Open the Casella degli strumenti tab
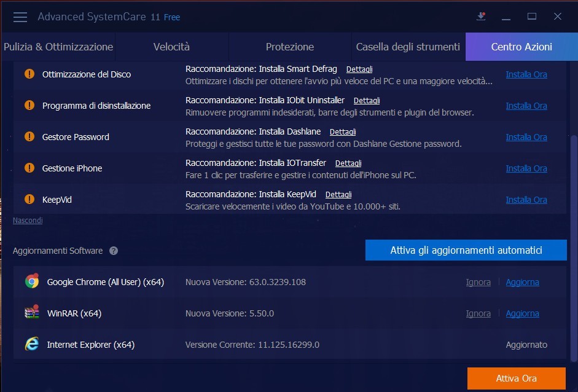This screenshot has width=578, height=392. coord(408,47)
